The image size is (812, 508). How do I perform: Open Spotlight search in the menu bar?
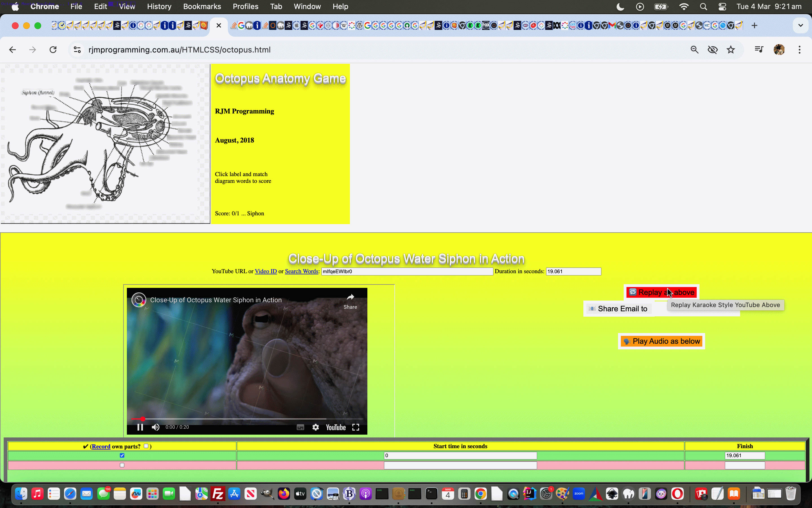pos(703,6)
